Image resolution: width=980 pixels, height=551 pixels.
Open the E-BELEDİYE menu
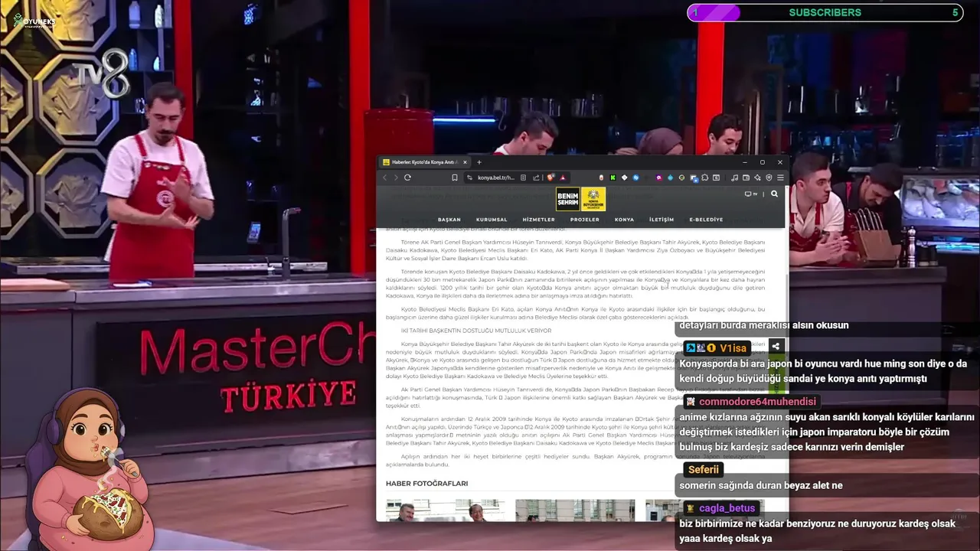pyautogui.click(x=706, y=220)
